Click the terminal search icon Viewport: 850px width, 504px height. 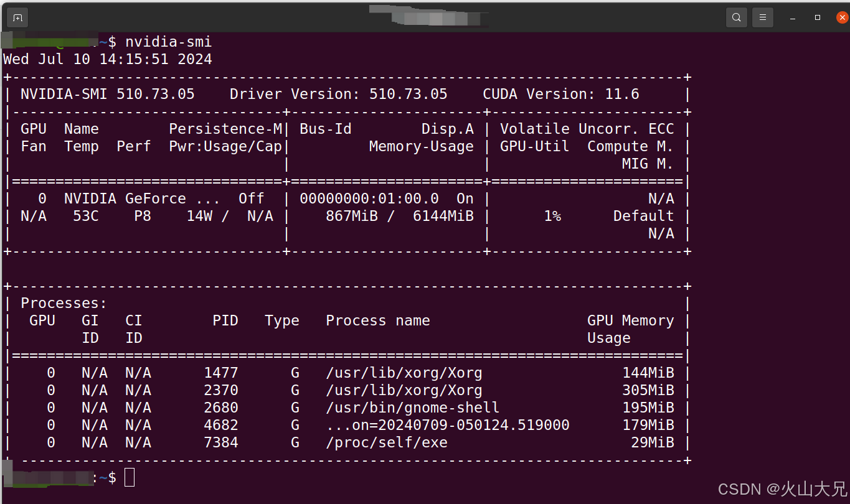coord(737,17)
